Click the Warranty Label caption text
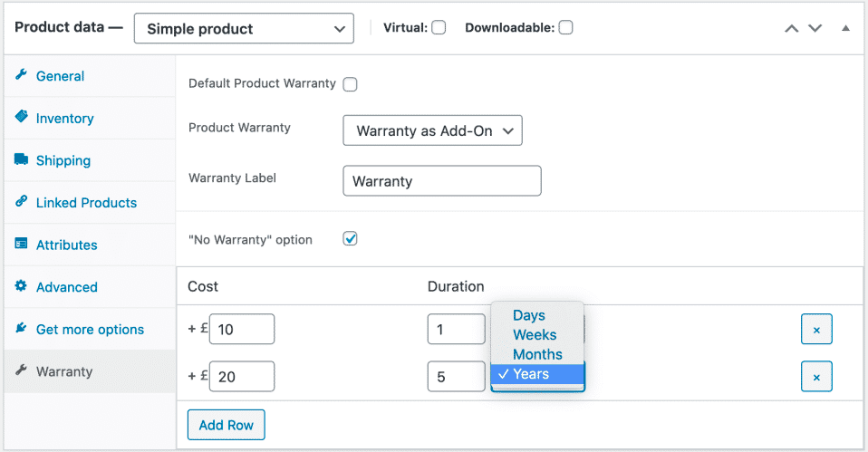Screen dimensions: 868x452 tap(232, 178)
